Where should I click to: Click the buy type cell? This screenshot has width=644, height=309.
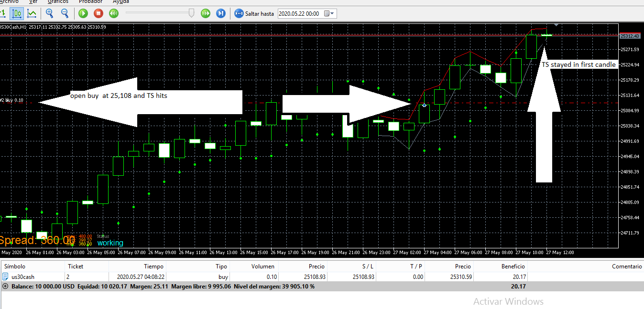coord(223,277)
